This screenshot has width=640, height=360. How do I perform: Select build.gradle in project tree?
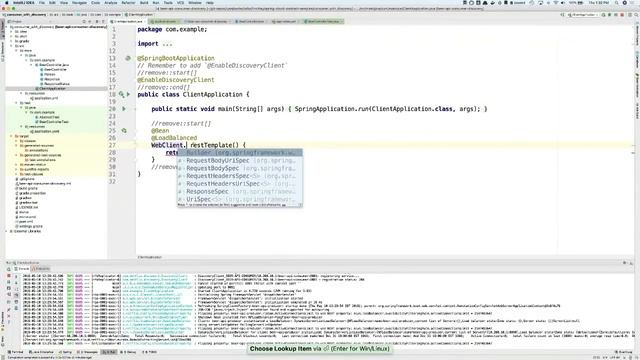[x=29, y=188]
